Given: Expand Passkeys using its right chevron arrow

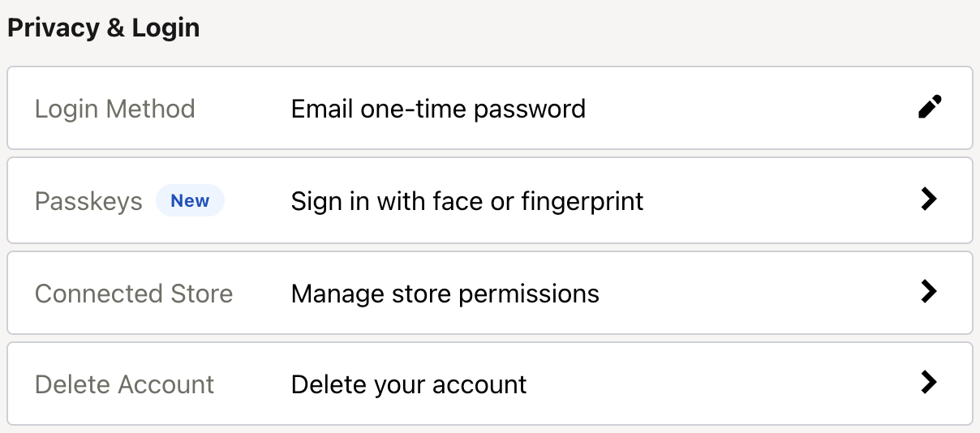Looking at the screenshot, I should click(x=930, y=199).
